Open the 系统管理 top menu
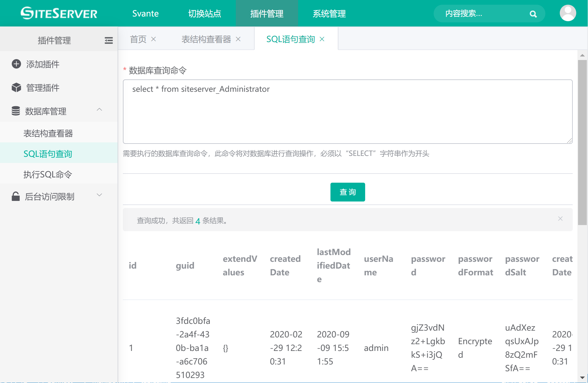This screenshot has height=383, width=588. coord(329,14)
